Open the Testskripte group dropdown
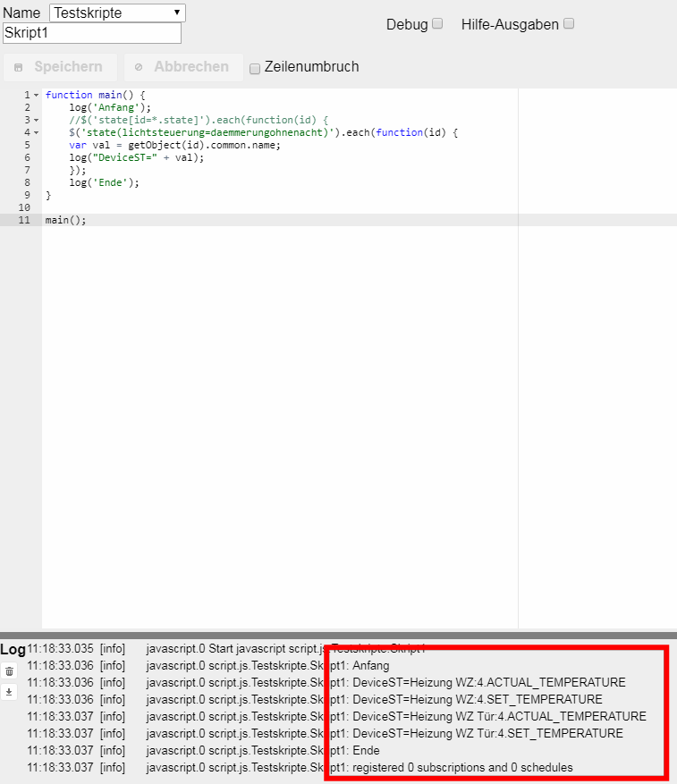The image size is (677, 784). pyautogui.click(x=117, y=13)
